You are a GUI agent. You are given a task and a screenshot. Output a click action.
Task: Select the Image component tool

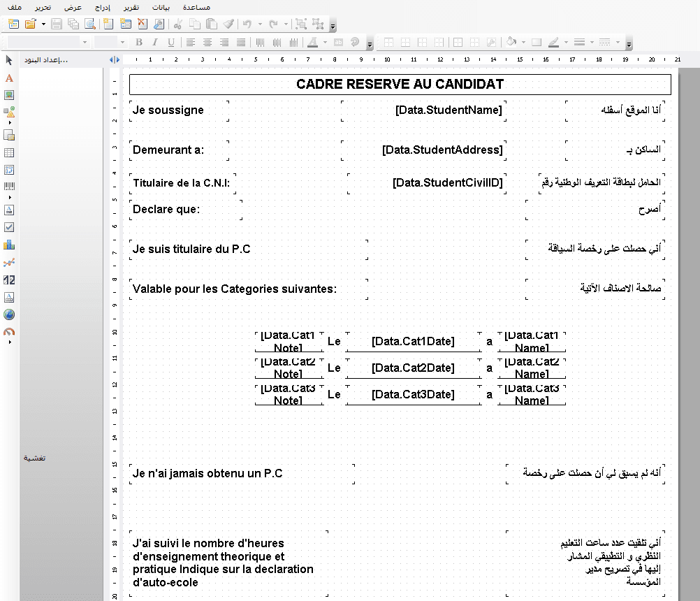(9, 94)
